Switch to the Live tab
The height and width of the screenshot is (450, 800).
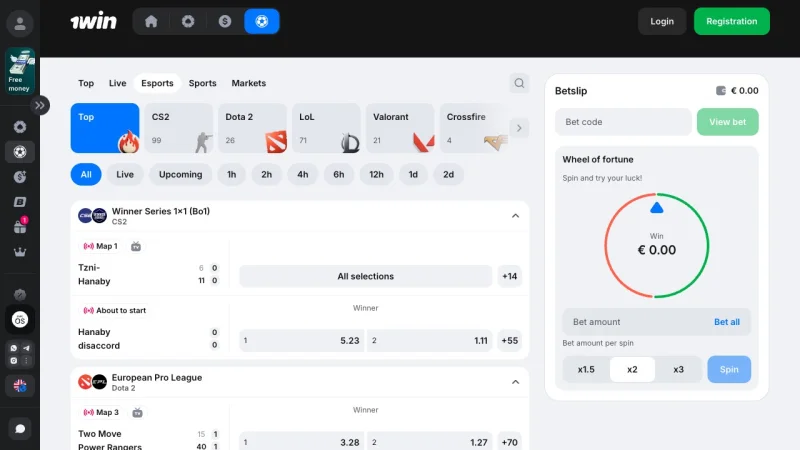(x=117, y=83)
